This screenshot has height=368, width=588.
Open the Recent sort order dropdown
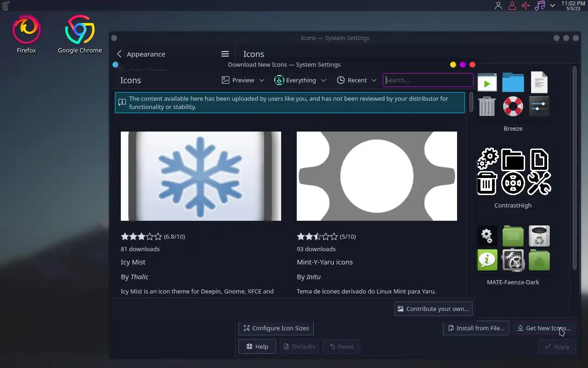[x=356, y=80]
